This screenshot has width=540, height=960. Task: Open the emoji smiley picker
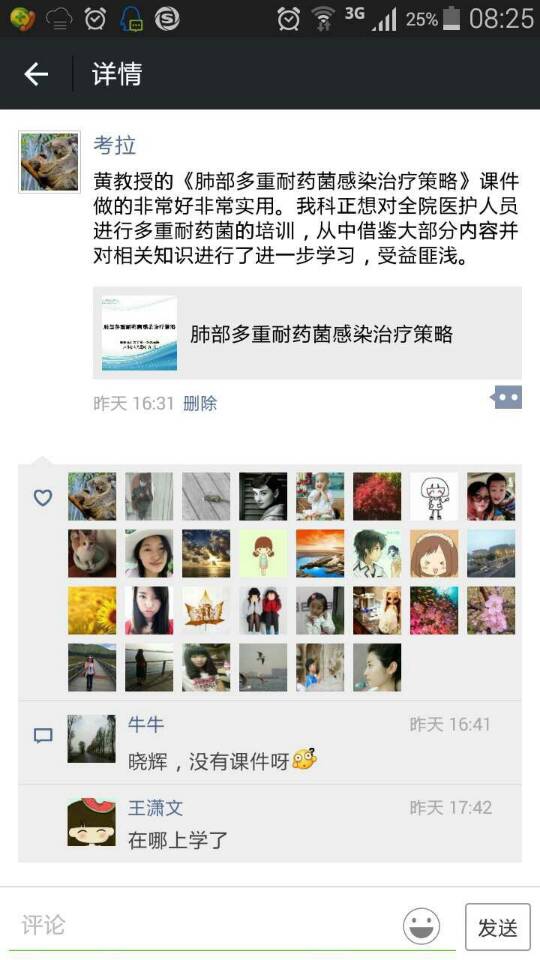421,926
